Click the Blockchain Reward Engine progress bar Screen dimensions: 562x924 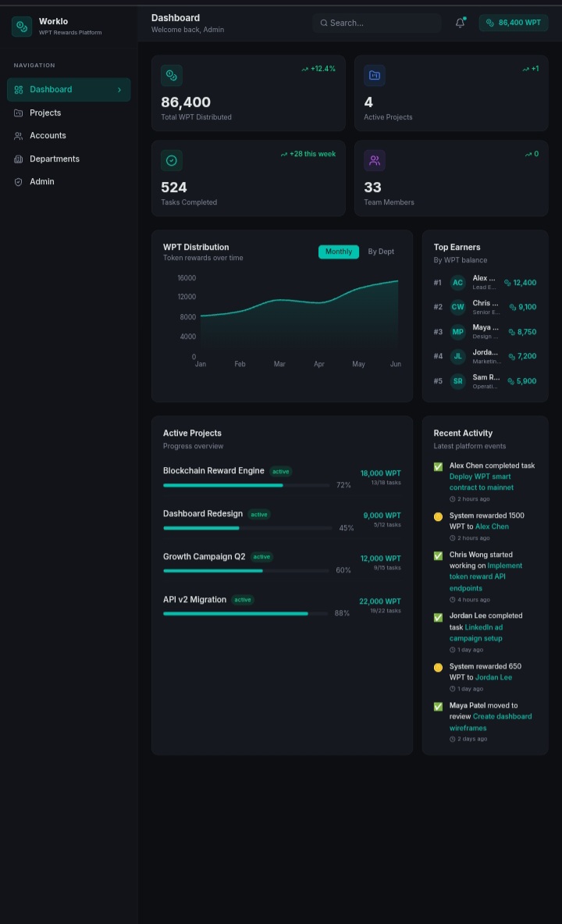click(246, 486)
